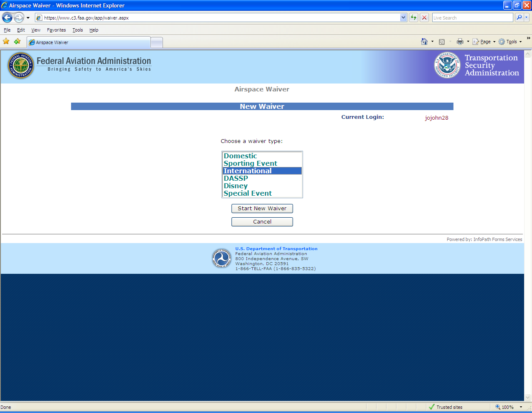Click the Powered by InfoPath Forms Services text
This screenshot has width=532, height=413.
[x=484, y=239]
